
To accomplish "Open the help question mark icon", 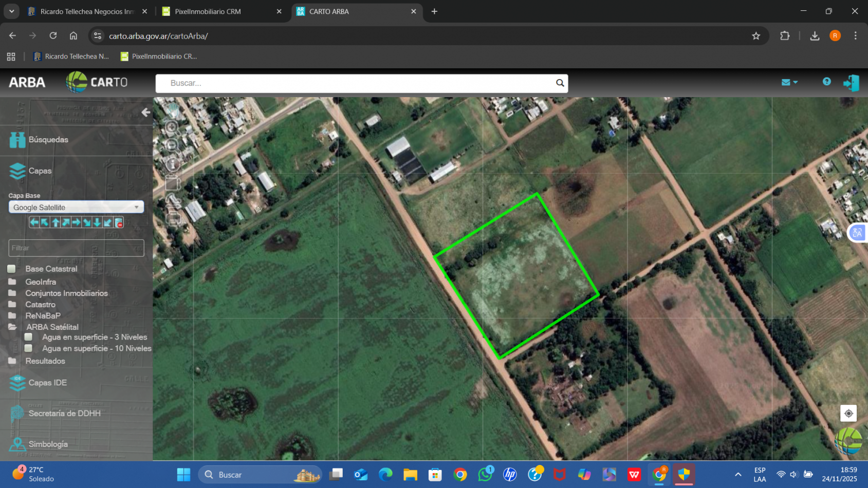I will [x=826, y=82].
